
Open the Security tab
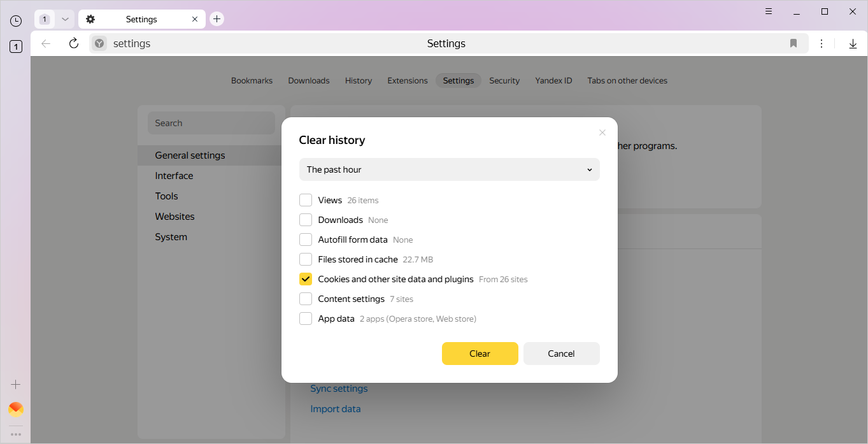pos(504,81)
